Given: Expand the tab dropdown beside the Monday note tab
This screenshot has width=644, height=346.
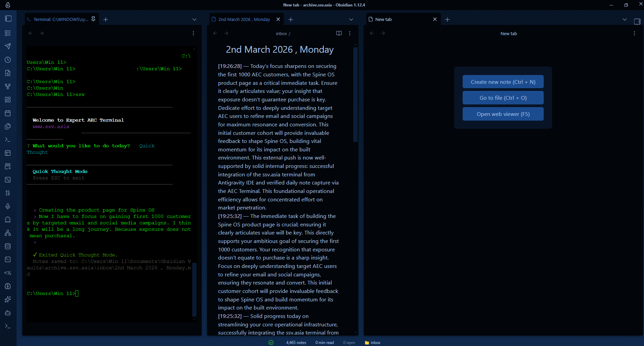Looking at the screenshot, I should click(351, 19).
